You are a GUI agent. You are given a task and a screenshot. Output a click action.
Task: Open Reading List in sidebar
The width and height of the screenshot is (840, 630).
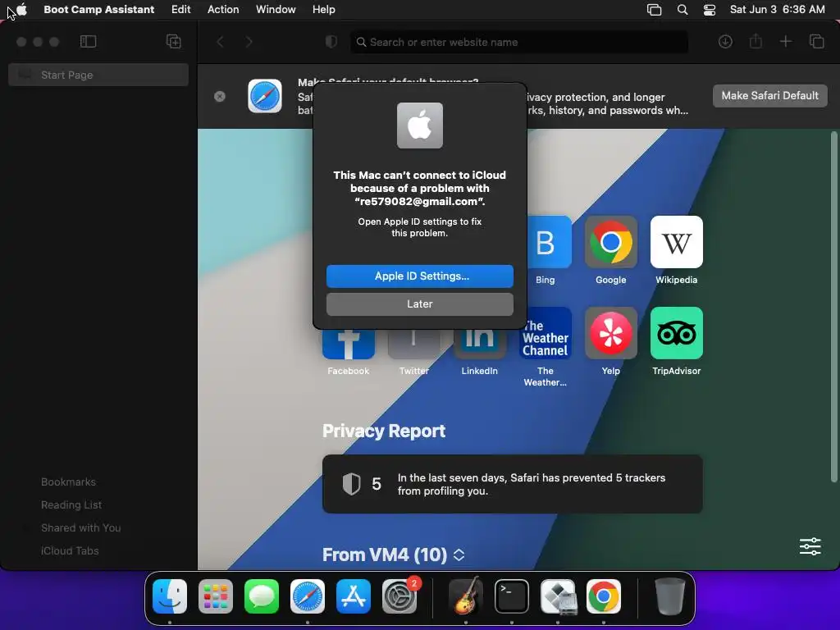tap(71, 505)
